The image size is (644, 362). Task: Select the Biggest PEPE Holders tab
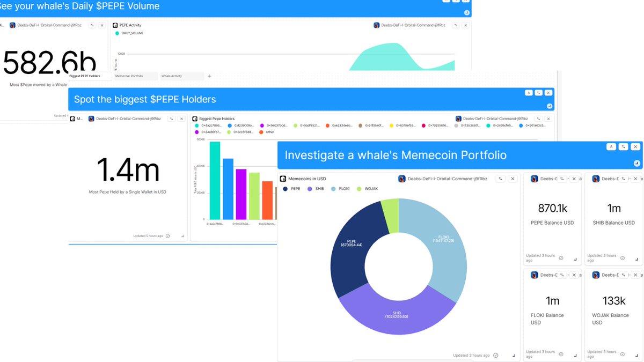tap(90, 76)
